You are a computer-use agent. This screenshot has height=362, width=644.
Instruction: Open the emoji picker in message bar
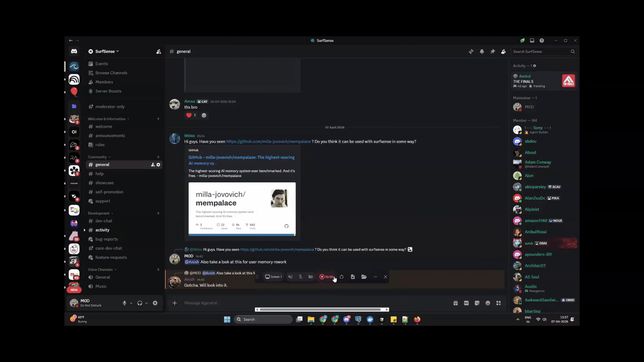[488, 303]
